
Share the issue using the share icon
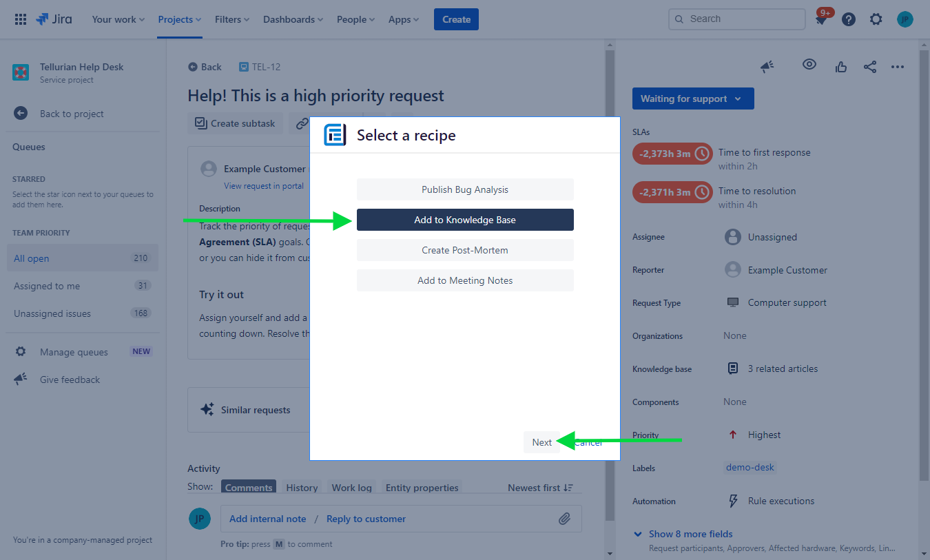(x=869, y=66)
